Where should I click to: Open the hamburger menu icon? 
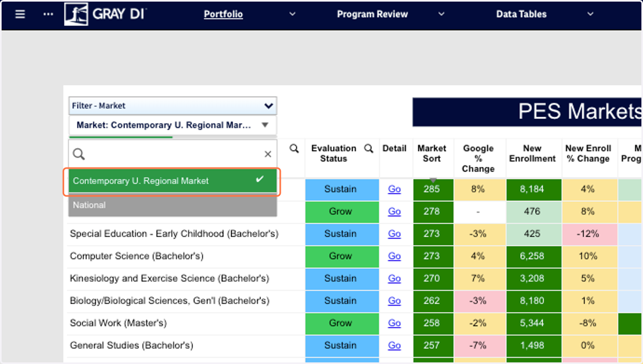pyautogui.click(x=20, y=14)
